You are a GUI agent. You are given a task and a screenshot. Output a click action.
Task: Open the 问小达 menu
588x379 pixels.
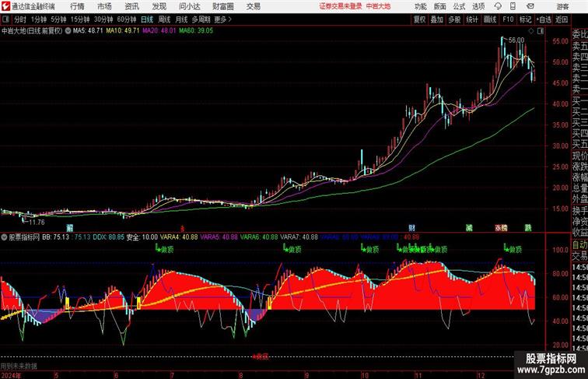click(189, 6)
